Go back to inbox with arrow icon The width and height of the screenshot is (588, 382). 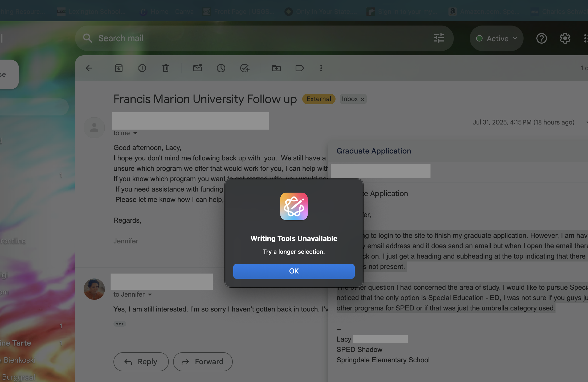click(89, 68)
